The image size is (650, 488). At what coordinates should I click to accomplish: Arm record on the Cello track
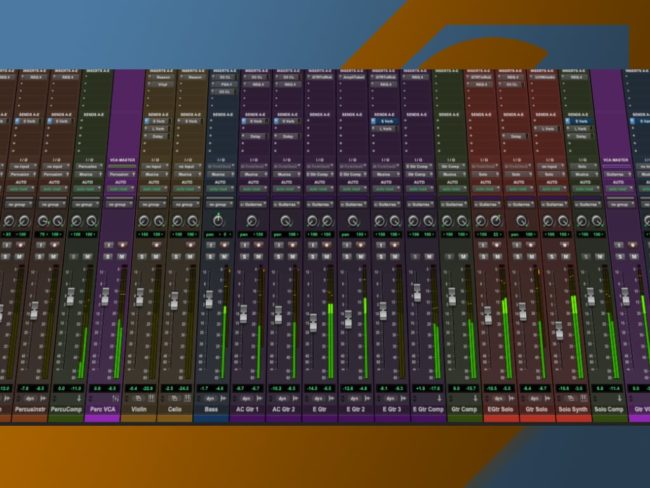coord(190,245)
